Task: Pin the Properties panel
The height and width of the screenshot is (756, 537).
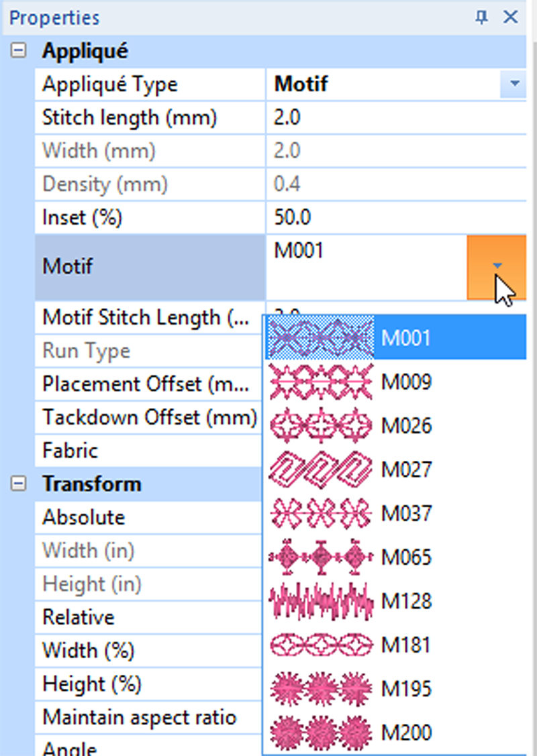Action: (481, 17)
